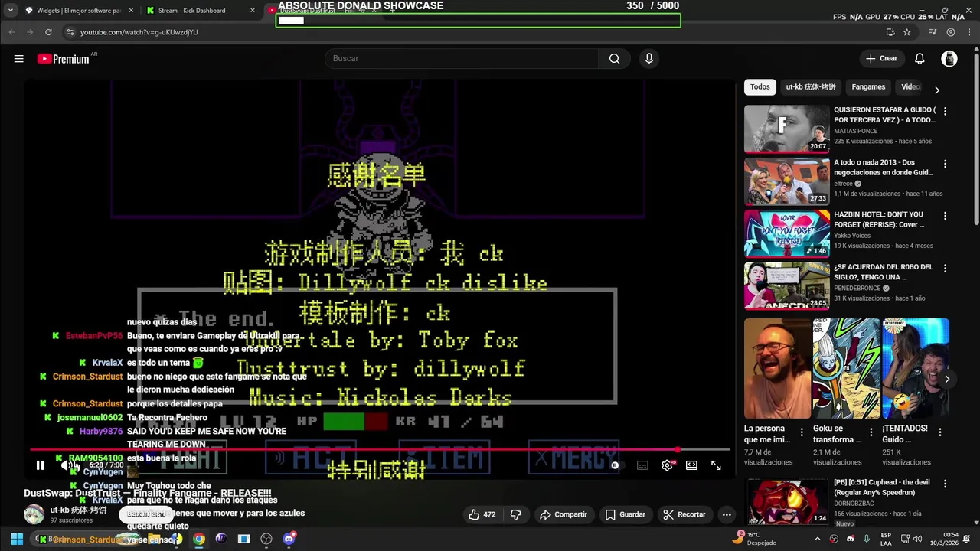Open the YouTube hamburger guide menu
Screen dimensions: 980x551
coord(18,59)
